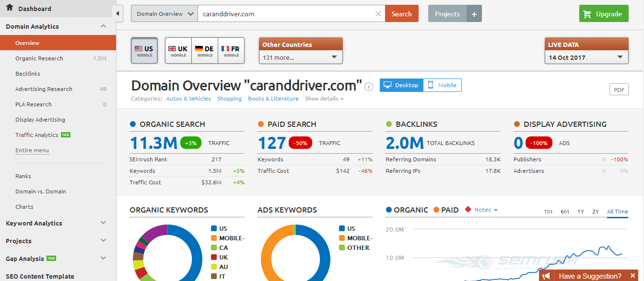Click the blue US swatch in Organic Keywords legend
The height and width of the screenshot is (281, 644).
click(214, 229)
